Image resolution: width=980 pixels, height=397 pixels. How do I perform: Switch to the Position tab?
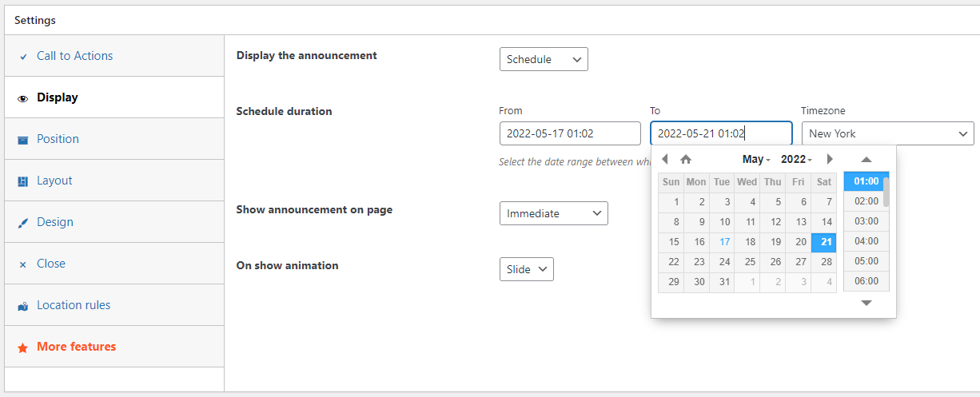tap(58, 139)
